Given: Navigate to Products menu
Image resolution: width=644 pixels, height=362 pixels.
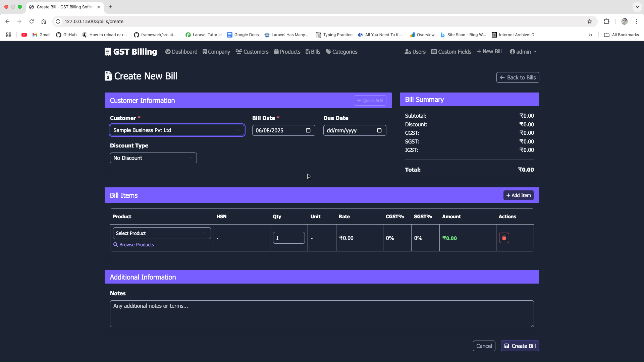Looking at the screenshot, I should 287,52.
